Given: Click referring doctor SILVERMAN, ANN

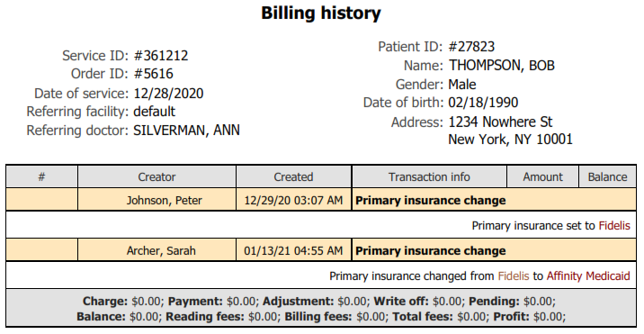Looking at the screenshot, I should [x=186, y=131].
